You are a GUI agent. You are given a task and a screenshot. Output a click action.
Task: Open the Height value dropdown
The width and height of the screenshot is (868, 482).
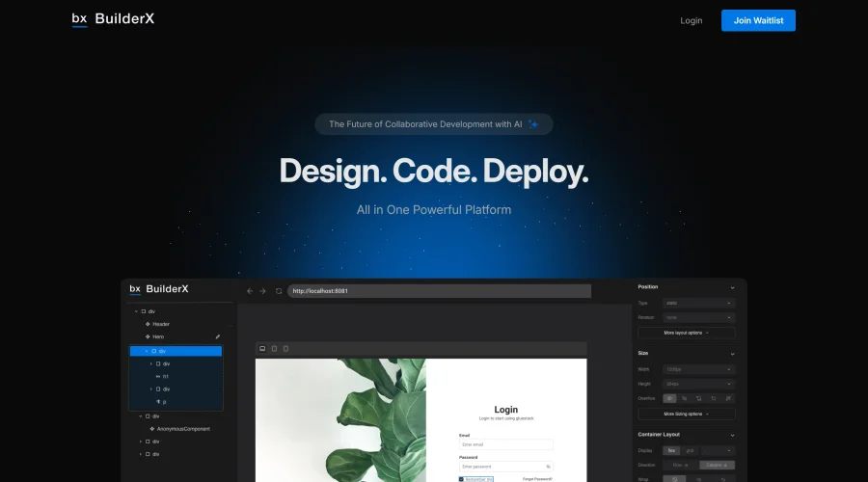698,384
